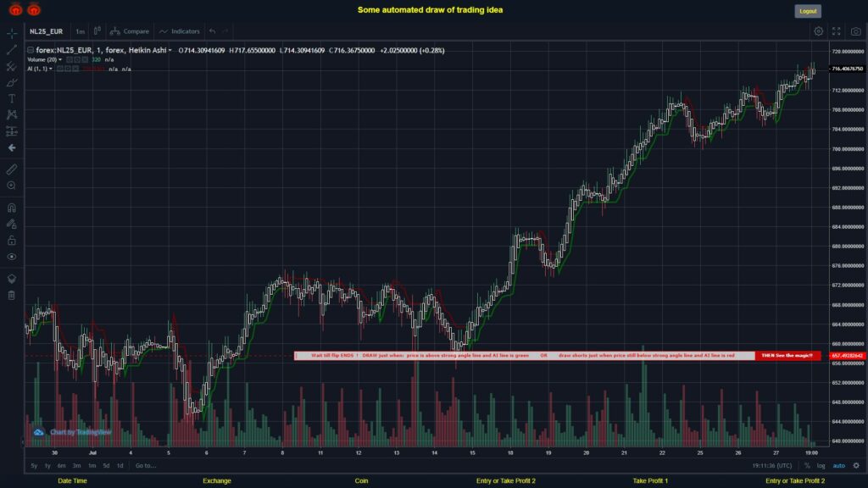Click the current price label 716.40678750
The image size is (868, 488).
[847, 69]
